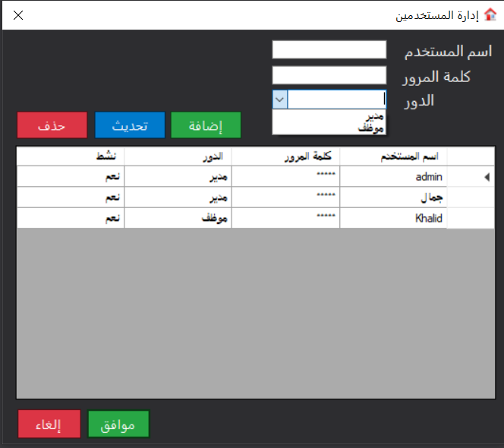Toggle the الدور dropdown arrow
The image size is (504, 448).
click(x=280, y=99)
